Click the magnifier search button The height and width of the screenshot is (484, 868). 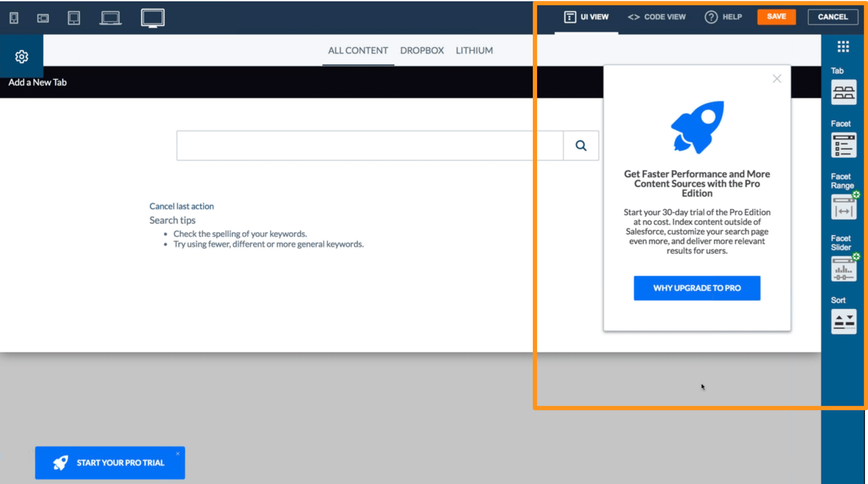tap(581, 146)
